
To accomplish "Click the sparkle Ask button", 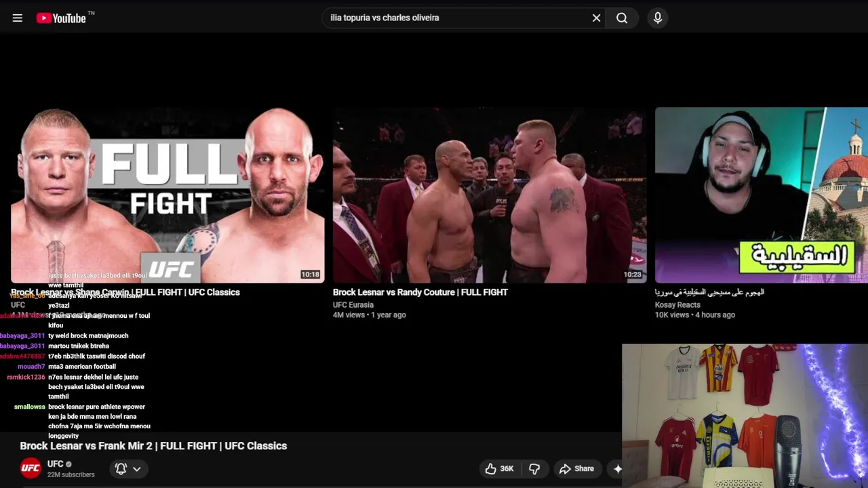I will coord(617,468).
